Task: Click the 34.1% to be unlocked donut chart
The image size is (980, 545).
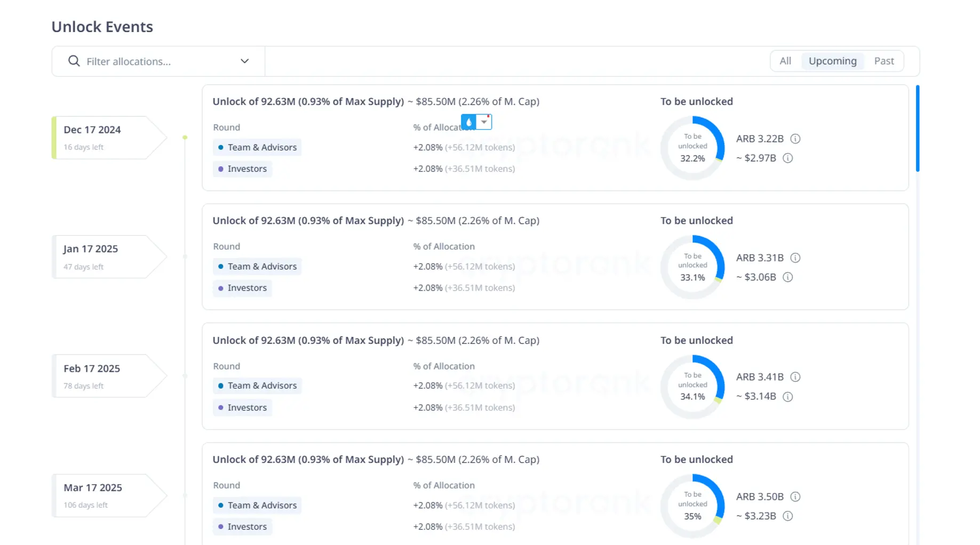Action: [x=692, y=387]
